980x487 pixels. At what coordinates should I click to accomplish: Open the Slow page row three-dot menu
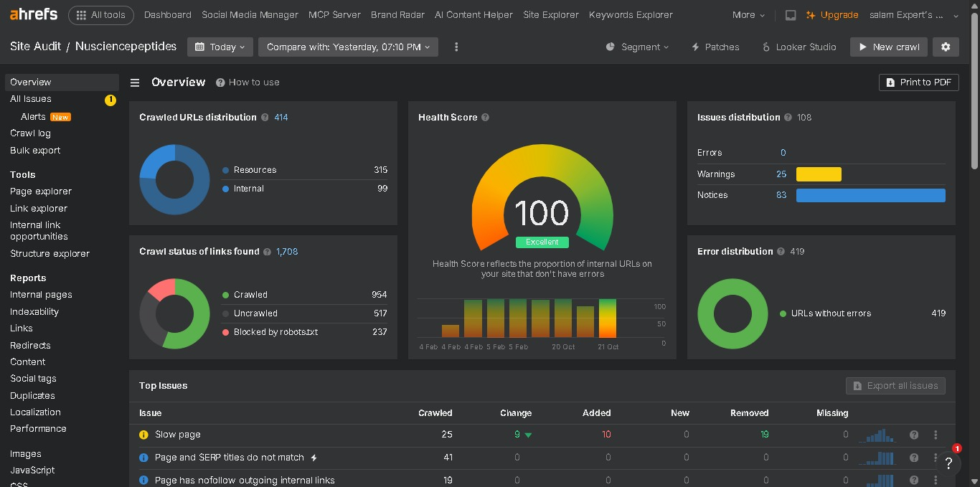click(936, 435)
